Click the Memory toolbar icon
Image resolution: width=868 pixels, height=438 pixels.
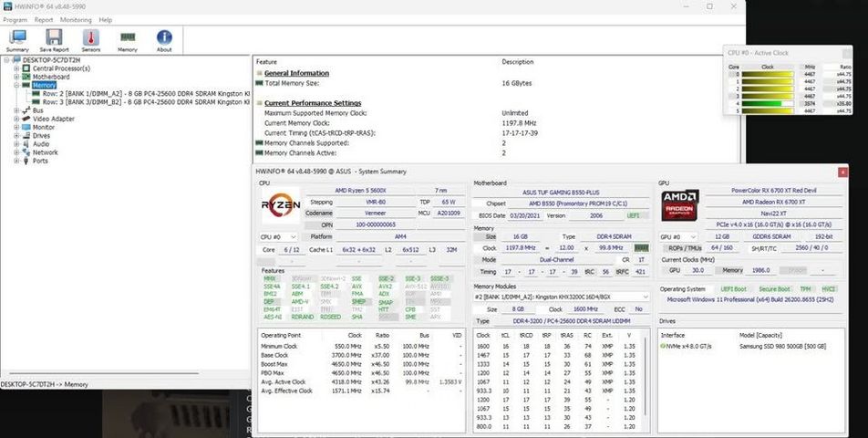pos(128,37)
